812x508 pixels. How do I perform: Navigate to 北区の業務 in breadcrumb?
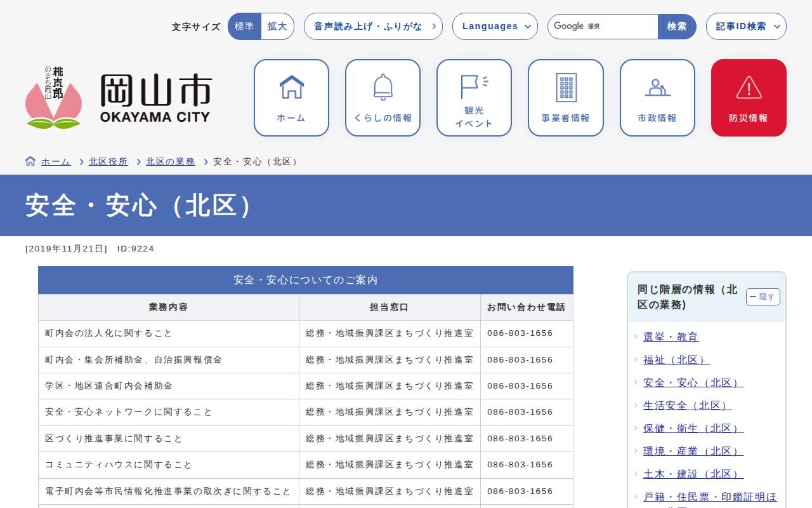170,161
